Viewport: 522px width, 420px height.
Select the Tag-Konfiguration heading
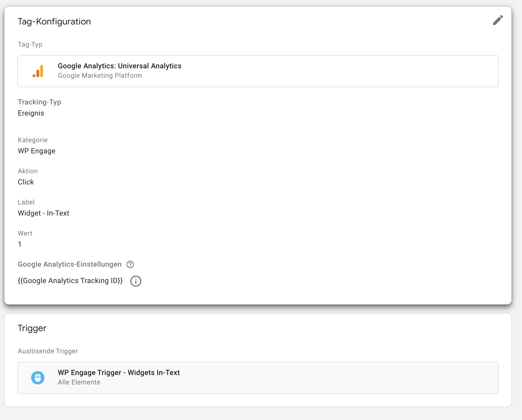click(x=54, y=21)
